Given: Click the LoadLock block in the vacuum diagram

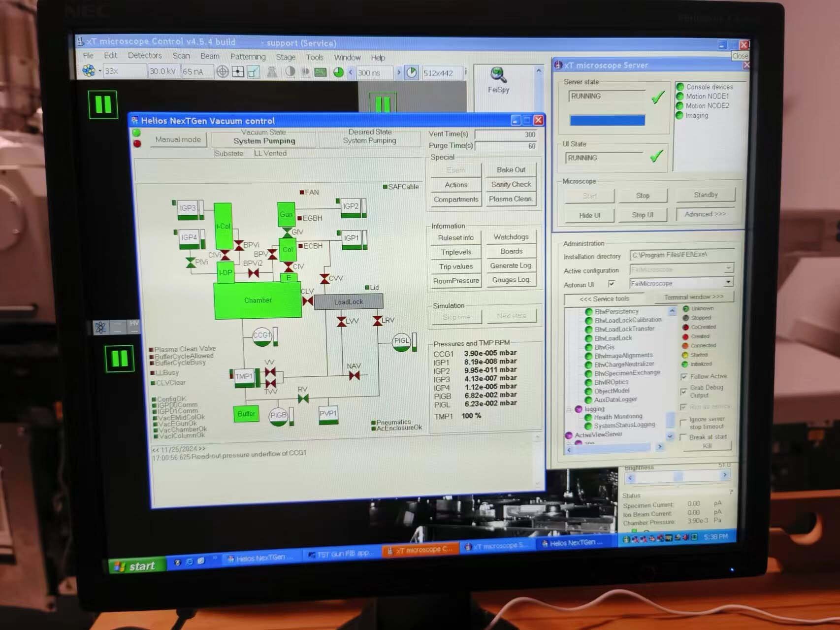Looking at the screenshot, I should (x=348, y=301).
